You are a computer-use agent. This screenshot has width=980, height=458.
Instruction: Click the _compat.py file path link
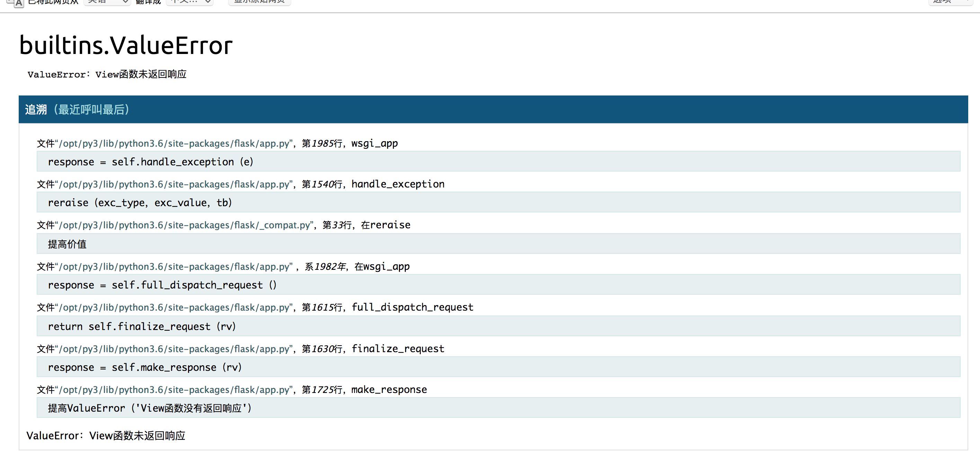185,226
